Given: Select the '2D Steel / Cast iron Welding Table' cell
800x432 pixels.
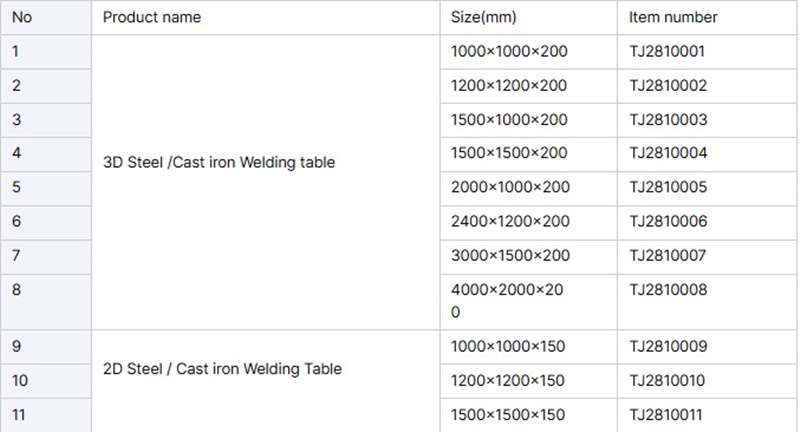Looking at the screenshot, I should coord(223,368).
